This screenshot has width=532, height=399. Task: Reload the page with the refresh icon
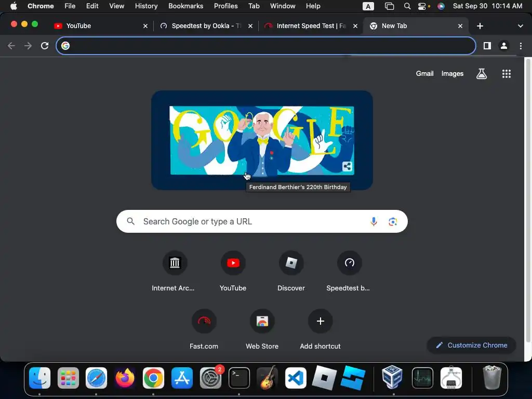tap(45, 46)
